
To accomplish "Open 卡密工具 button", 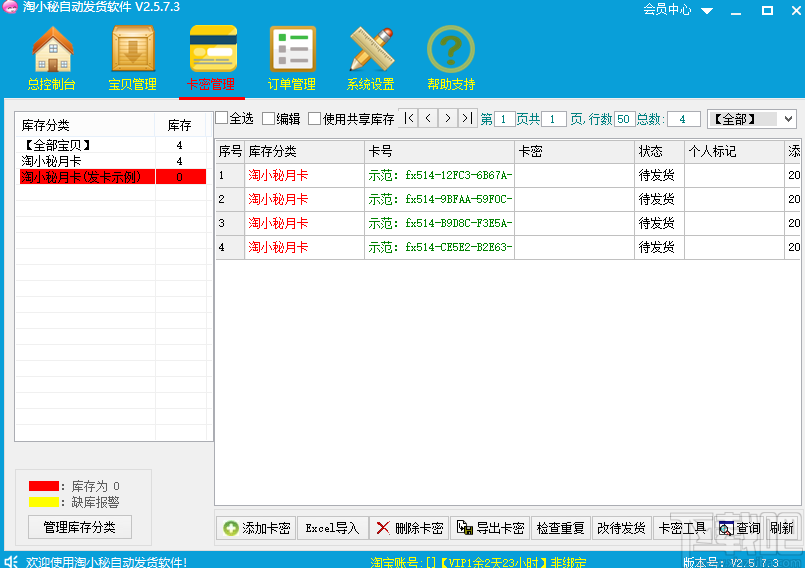I will point(682,528).
